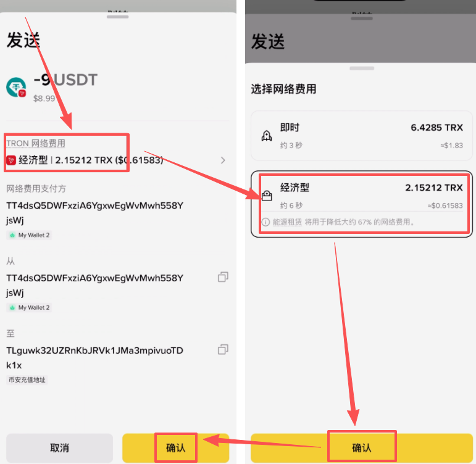
Task: Open the 能源租赁 link
Action: (x=287, y=222)
